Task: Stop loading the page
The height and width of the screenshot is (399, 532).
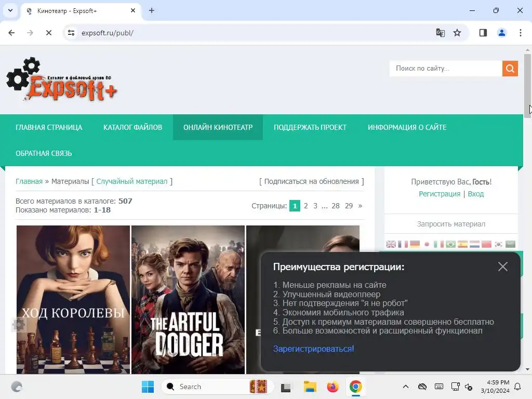Action: [49, 33]
